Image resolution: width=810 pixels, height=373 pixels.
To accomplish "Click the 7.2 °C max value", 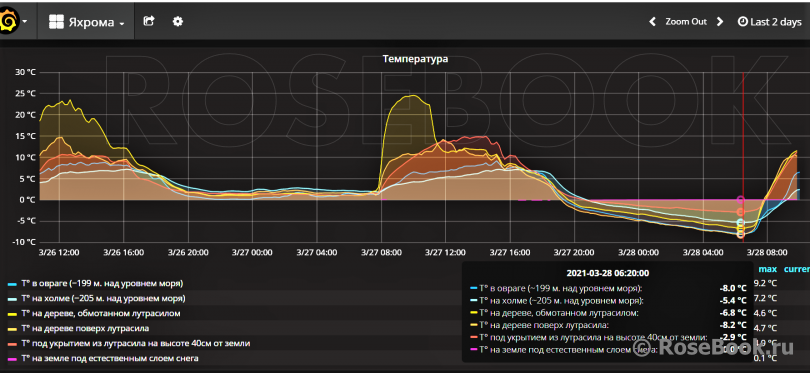I will click(765, 298).
